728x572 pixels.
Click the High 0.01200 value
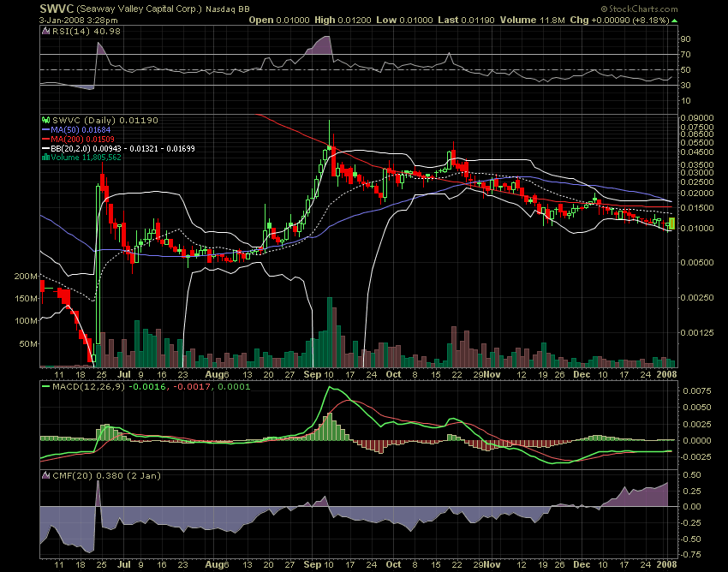click(x=343, y=20)
